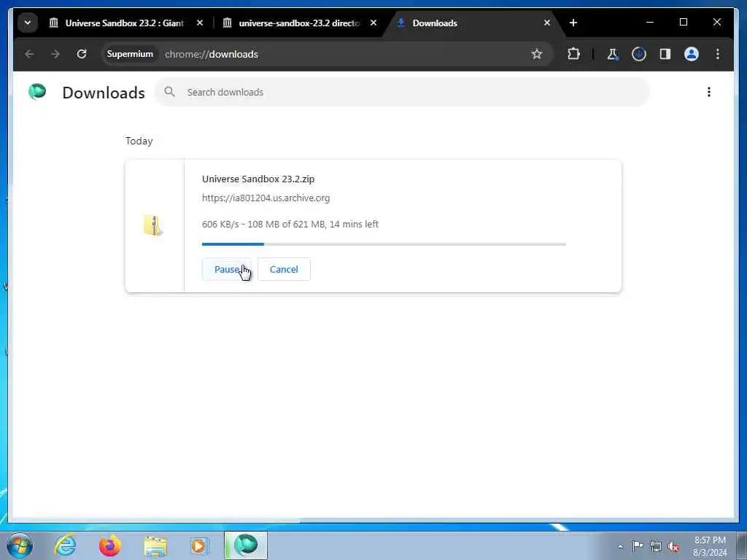Click the zip file icon in download card
This screenshot has height=560, width=747.
tap(153, 225)
